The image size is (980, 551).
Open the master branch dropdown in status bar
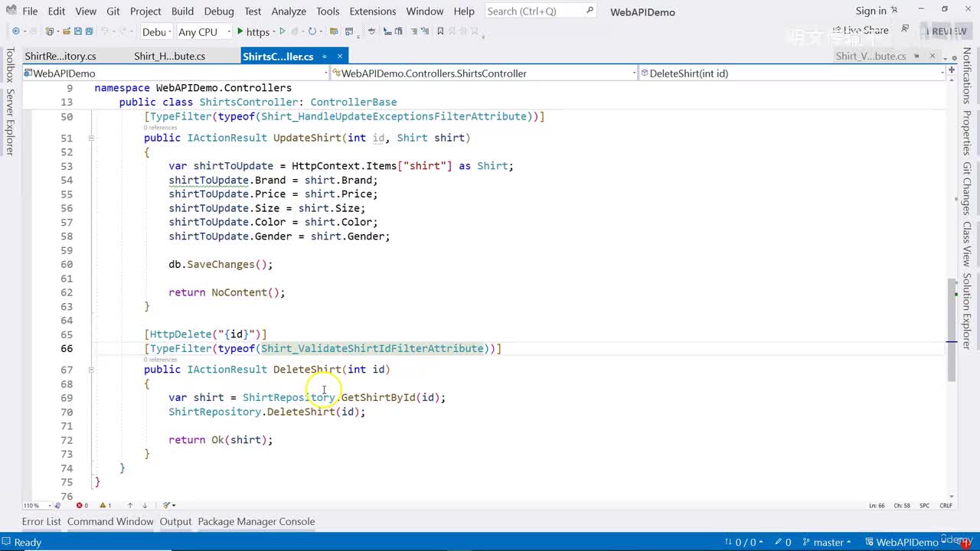826,542
